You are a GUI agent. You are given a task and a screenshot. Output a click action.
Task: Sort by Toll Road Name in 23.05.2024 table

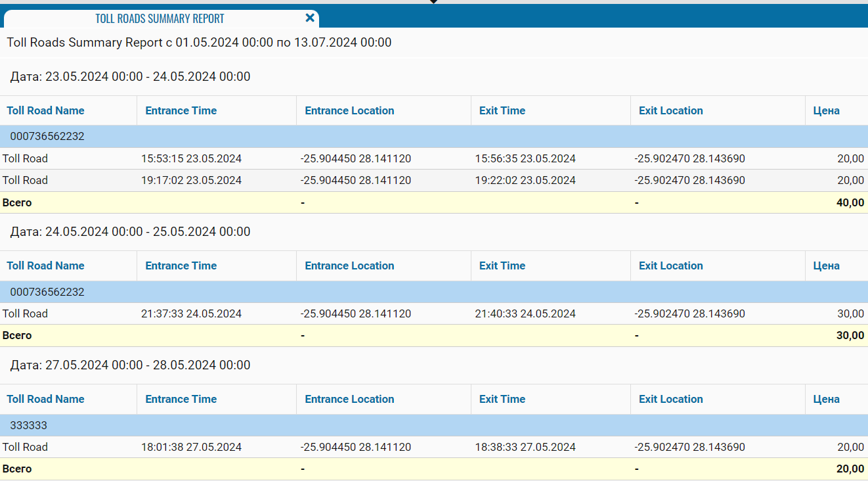click(x=46, y=110)
